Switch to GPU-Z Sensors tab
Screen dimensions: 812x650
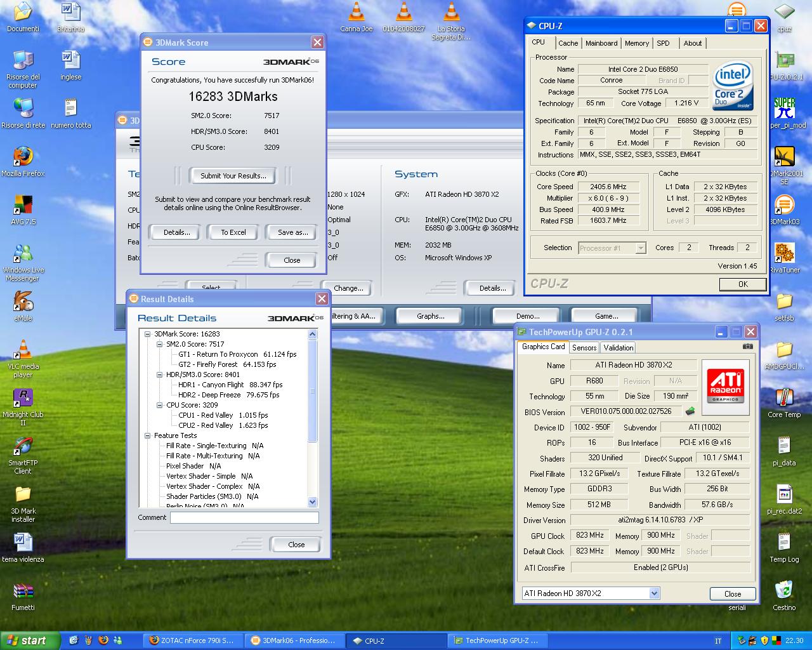point(584,348)
